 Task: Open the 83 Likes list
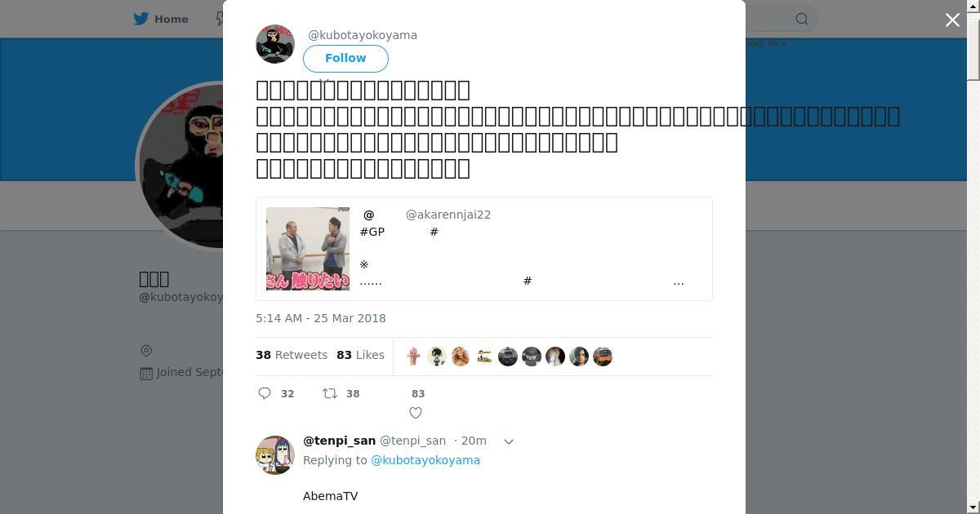[360, 355]
